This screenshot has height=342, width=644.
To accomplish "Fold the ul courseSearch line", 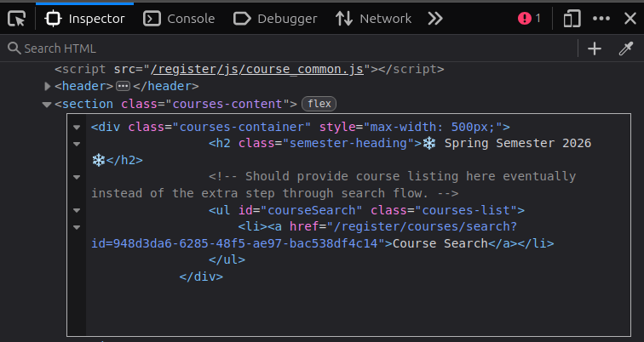I will [77, 210].
